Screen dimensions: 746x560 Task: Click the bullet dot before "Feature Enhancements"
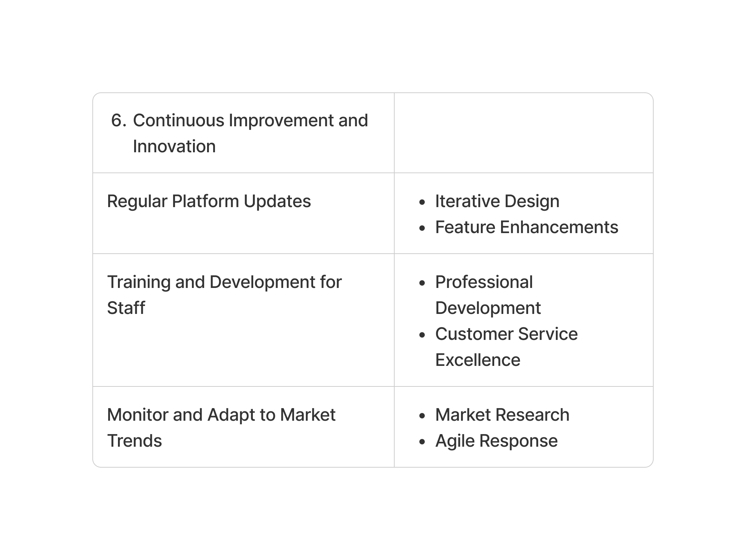pos(422,228)
